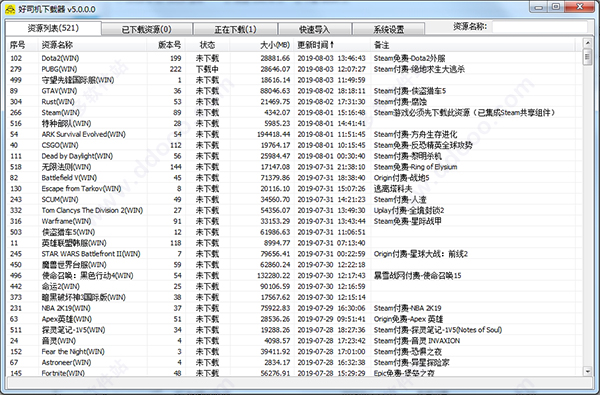Image resolution: width=600 pixels, height=395 pixels.
Task: Switch to the 快速导入 tab
Action: tap(315, 29)
